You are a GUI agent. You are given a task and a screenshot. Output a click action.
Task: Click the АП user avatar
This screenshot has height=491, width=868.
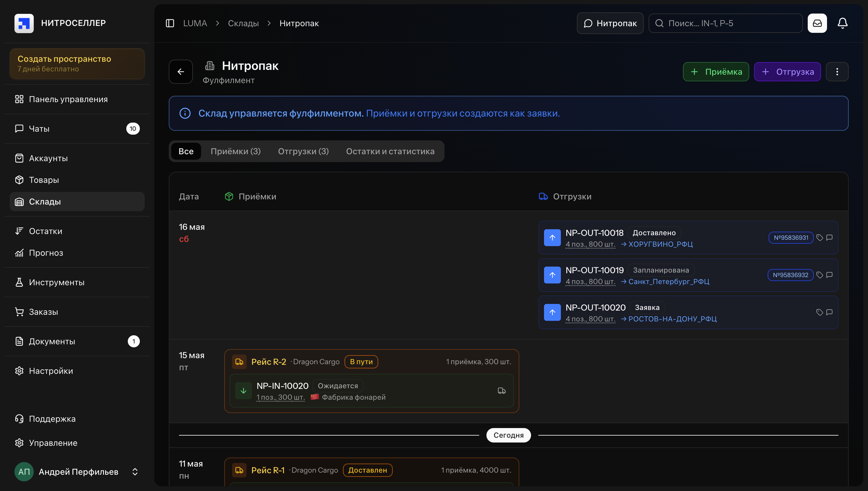coord(24,472)
